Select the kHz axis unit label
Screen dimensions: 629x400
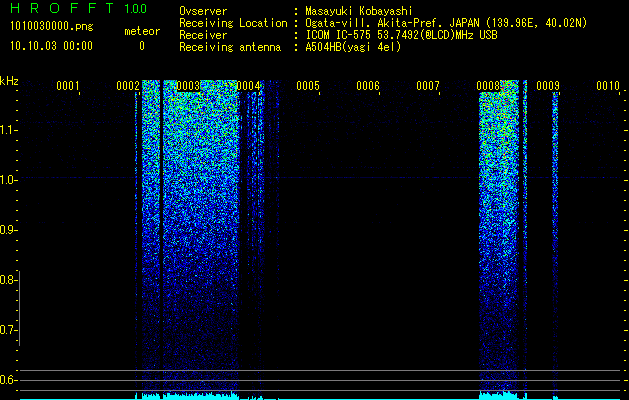point(9,81)
